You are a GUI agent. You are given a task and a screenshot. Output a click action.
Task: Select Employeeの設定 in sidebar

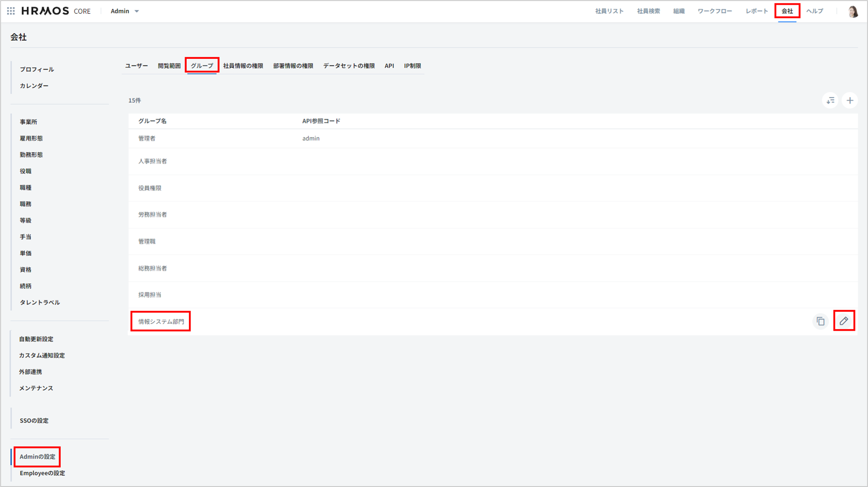[42, 473]
